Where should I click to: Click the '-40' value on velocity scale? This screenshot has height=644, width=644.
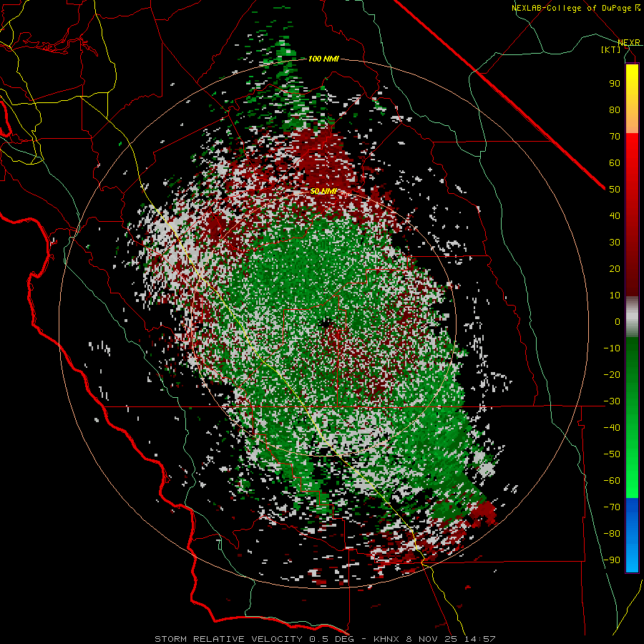612,428
